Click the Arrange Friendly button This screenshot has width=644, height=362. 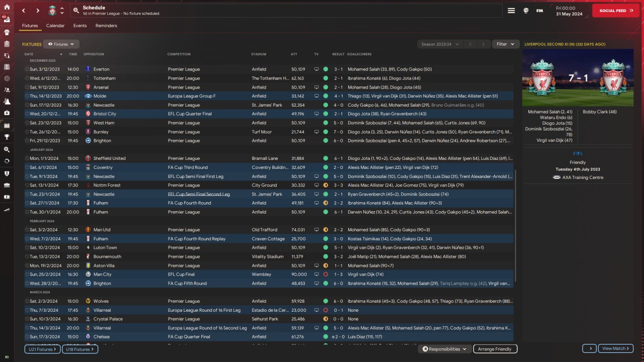pos(495,349)
